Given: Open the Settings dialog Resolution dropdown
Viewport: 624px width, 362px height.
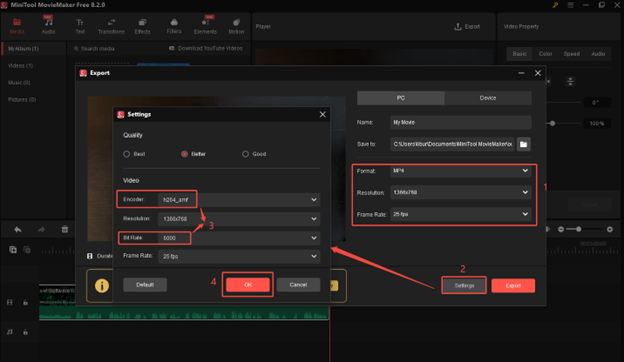Looking at the screenshot, I should 239,219.
